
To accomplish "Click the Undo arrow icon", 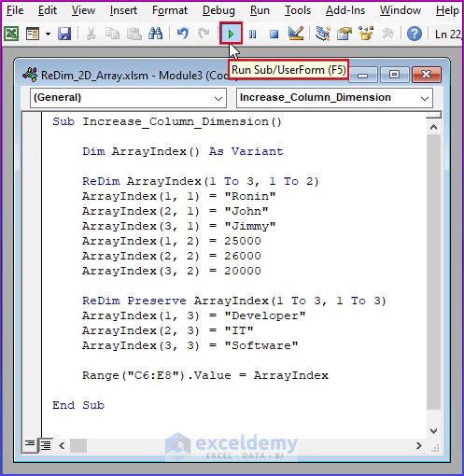I will (x=183, y=34).
